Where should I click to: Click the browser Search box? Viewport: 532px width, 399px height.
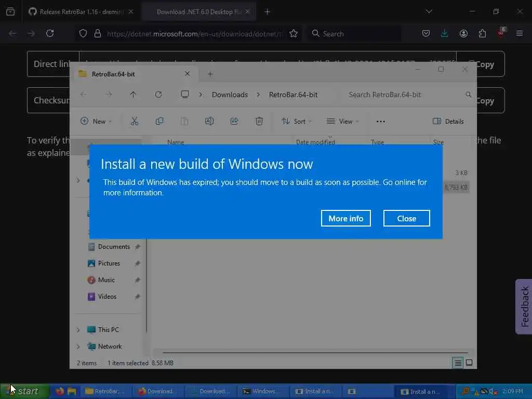[354, 34]
